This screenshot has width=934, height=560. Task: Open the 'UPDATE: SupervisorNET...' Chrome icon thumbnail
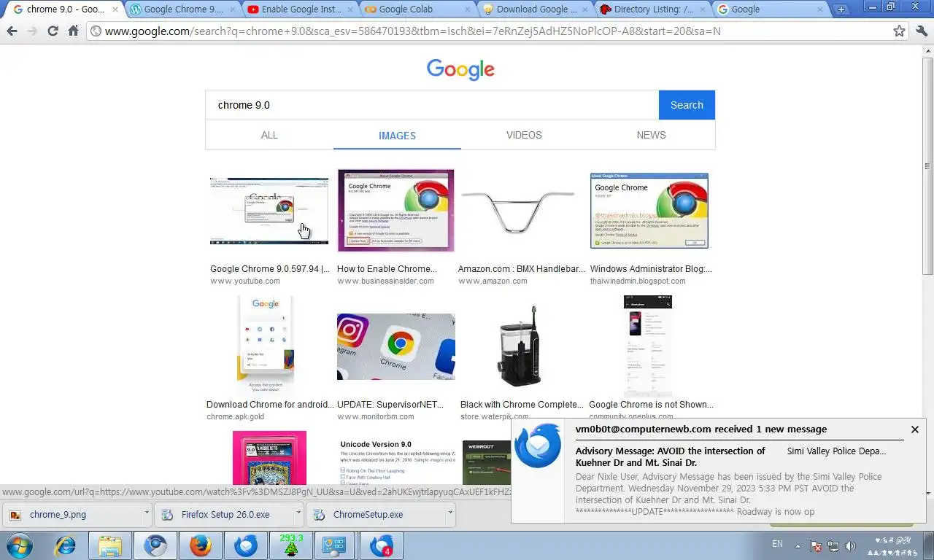click(x=396, y=346)
